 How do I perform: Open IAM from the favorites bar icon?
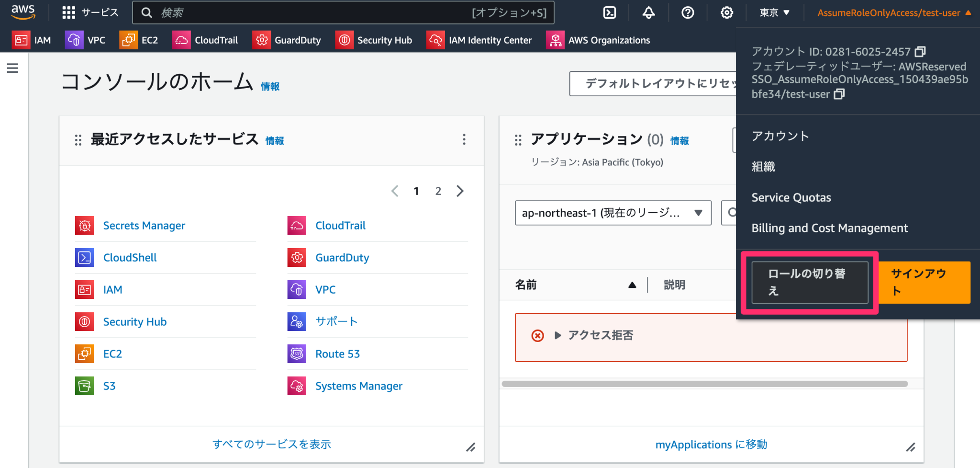coord(21,40)
